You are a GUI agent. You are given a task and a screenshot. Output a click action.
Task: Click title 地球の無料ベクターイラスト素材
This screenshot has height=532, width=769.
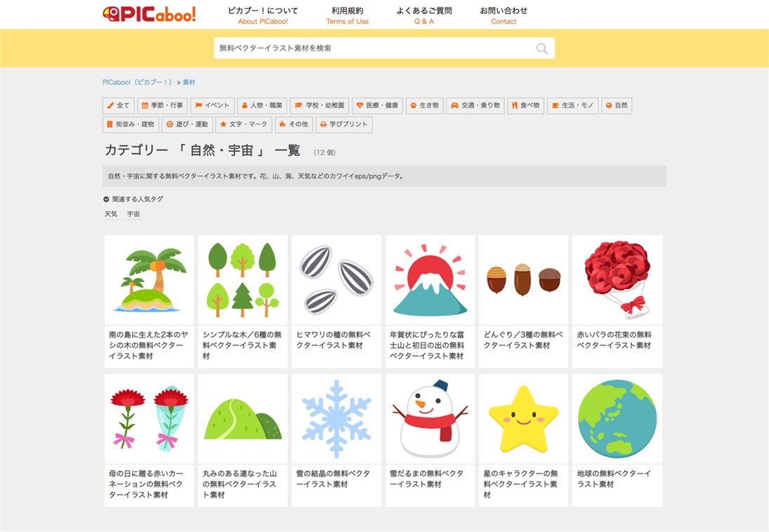click(x=614, y=479)
